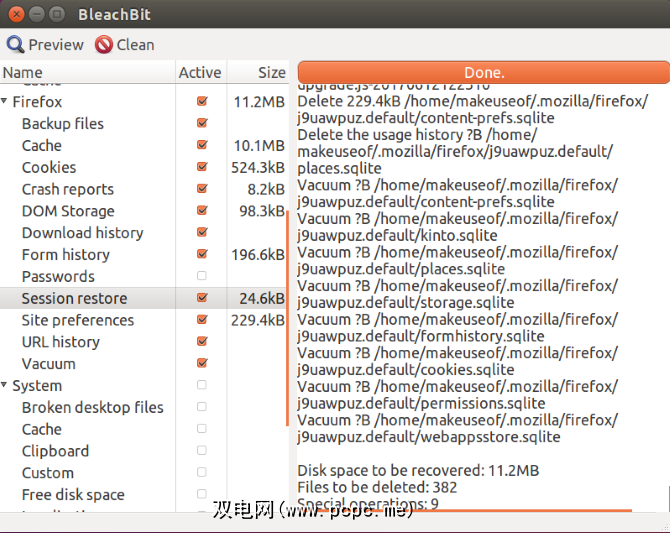Click the left list vertical scrollbar
Viewport: 670px width, 533px height.
(x=288, y=318)
